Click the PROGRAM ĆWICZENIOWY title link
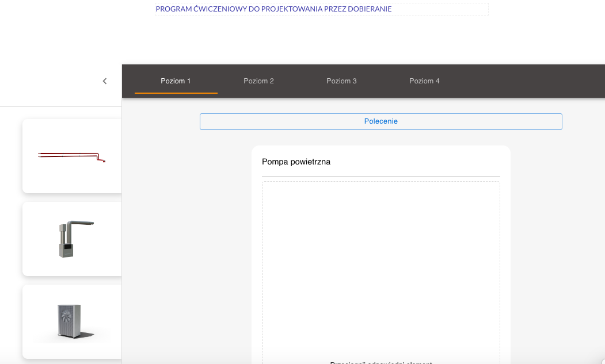 pyautogui.click(x=273, y=9)
